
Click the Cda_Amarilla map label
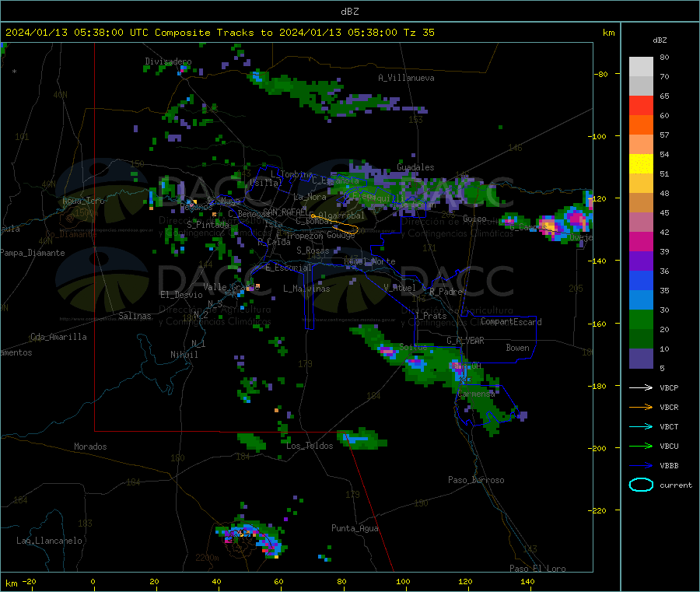[58, 337]
